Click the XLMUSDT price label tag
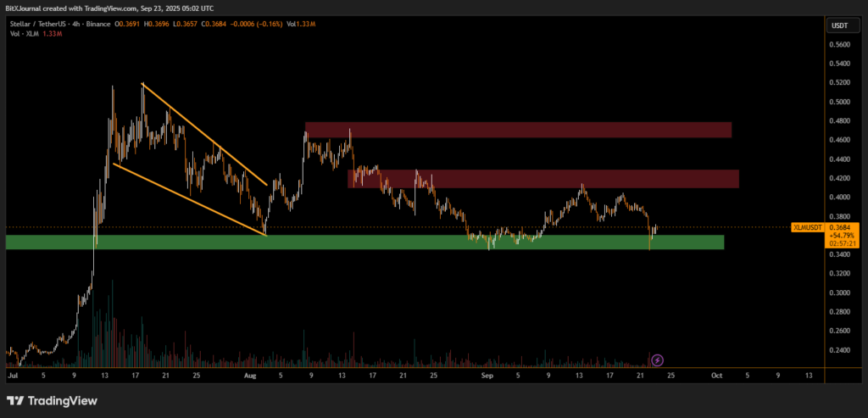868x418 pixels. coord(806,227)
